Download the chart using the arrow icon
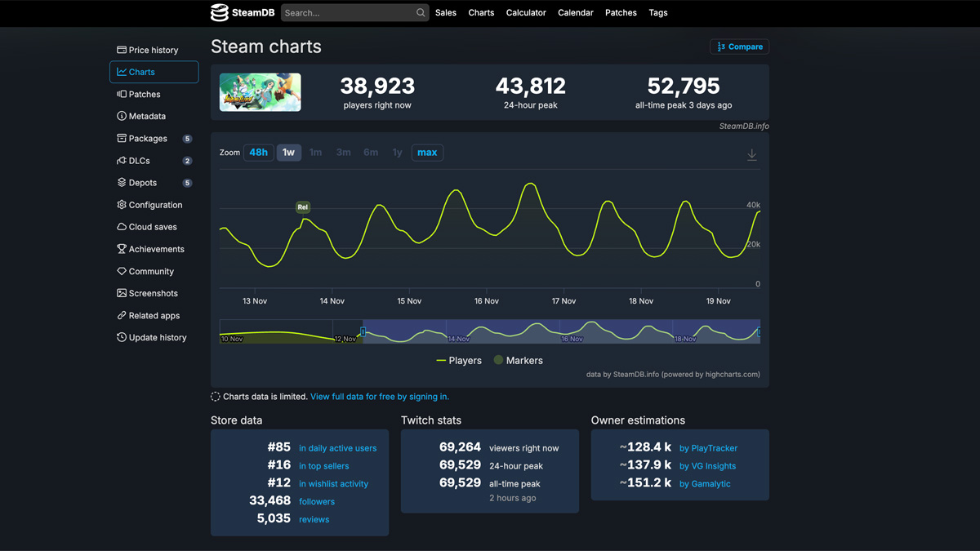This screenshot has width=980, height=551. pos(751,153)
